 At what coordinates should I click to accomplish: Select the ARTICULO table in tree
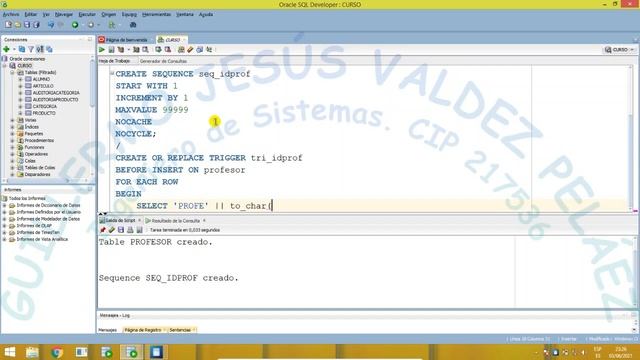tap(43, 86)
